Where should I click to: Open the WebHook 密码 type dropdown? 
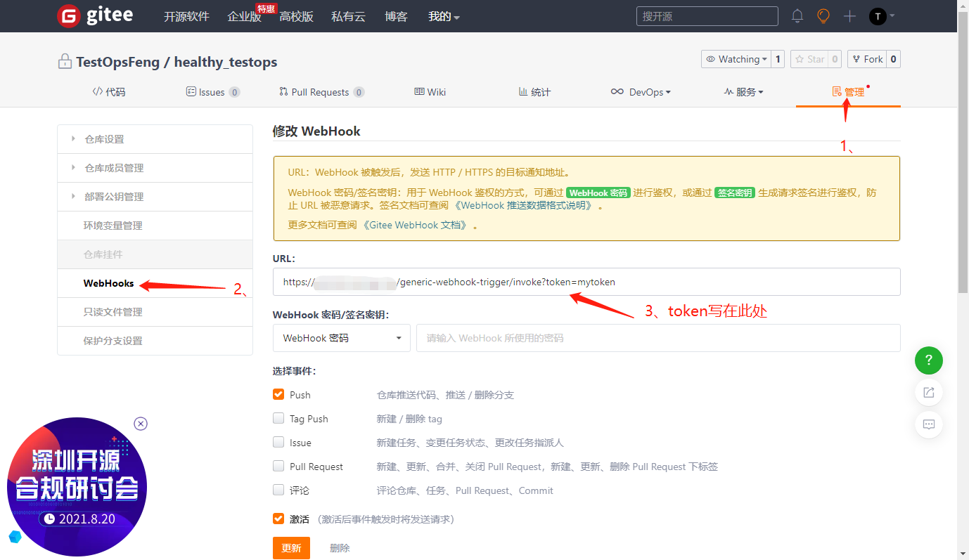tap(342, 338)
